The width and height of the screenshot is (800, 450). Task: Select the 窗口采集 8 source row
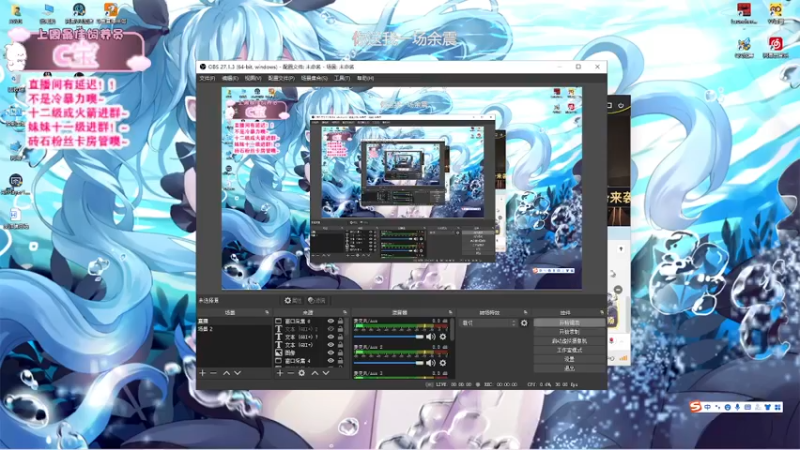click(x=309, y=321)
